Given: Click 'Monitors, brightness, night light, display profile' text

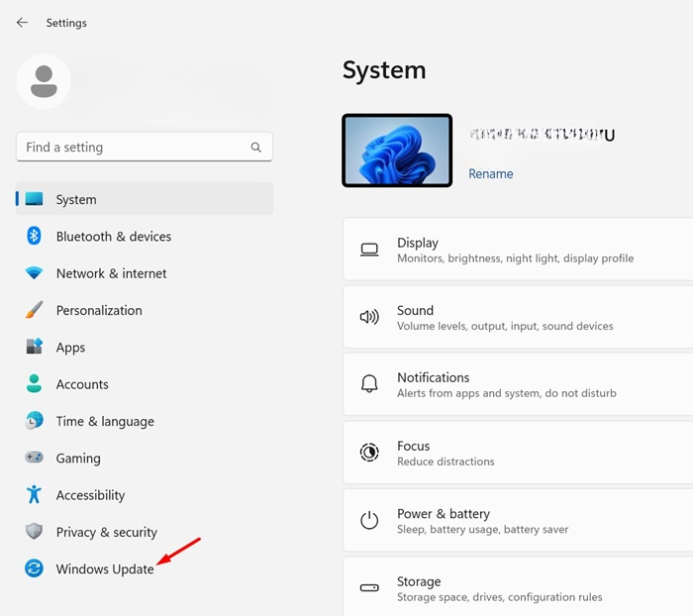Looking at the screenshot, I should click(516, 258).
